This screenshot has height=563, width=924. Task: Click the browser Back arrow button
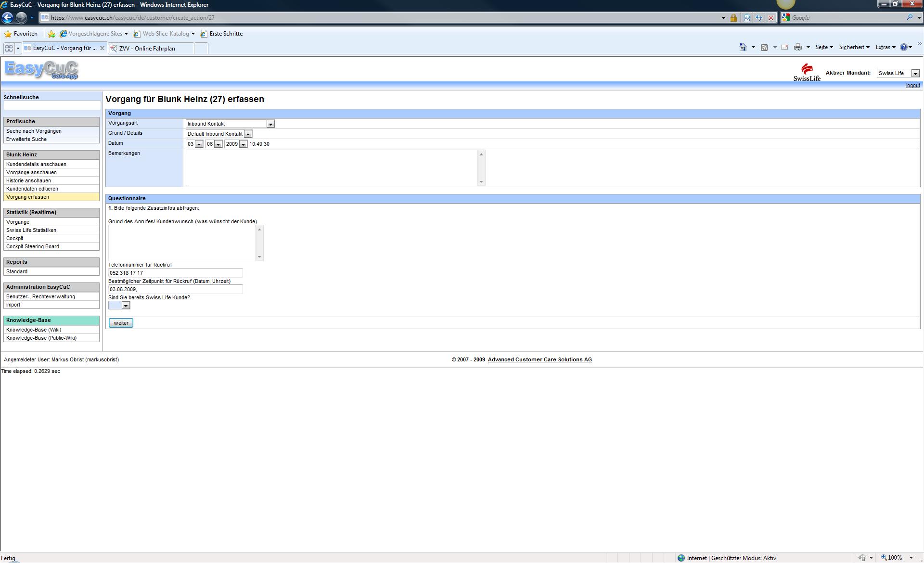7,18
